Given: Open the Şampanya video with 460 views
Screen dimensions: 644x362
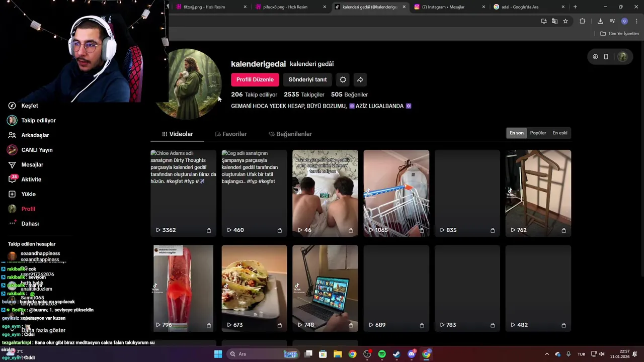Looking at the screenshot, I should 255,193.
